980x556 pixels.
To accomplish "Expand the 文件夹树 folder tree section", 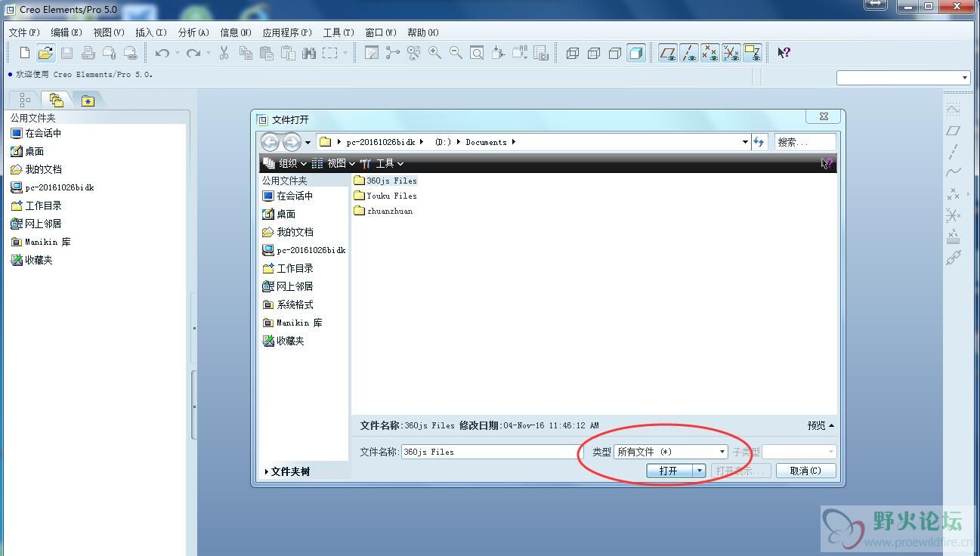I will 286,471.
